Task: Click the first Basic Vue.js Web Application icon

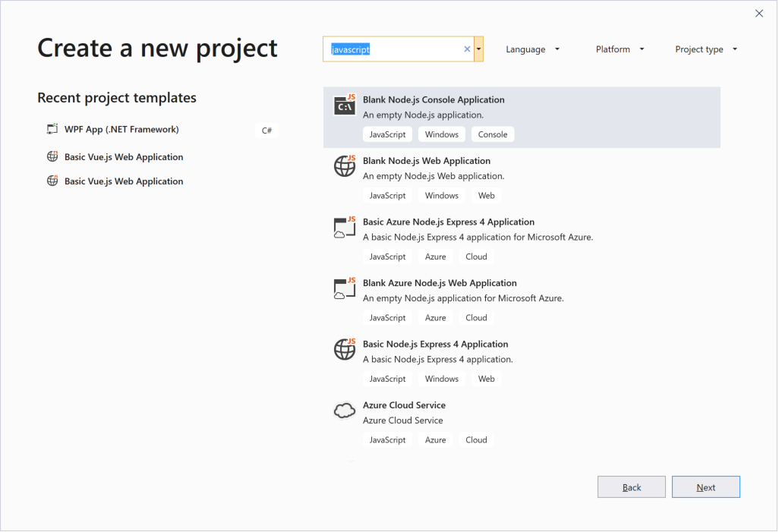Action: tap(52, 156)
